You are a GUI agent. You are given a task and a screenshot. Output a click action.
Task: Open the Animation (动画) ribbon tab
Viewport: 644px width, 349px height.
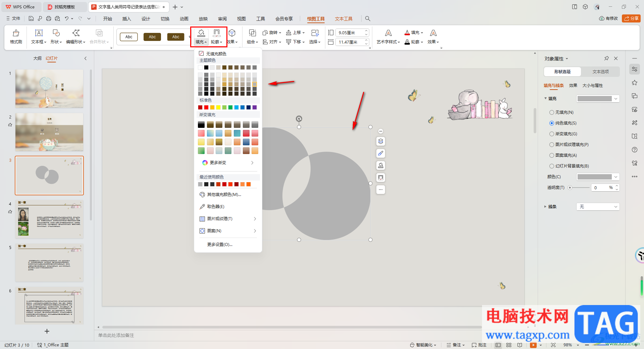click(184, 19)
